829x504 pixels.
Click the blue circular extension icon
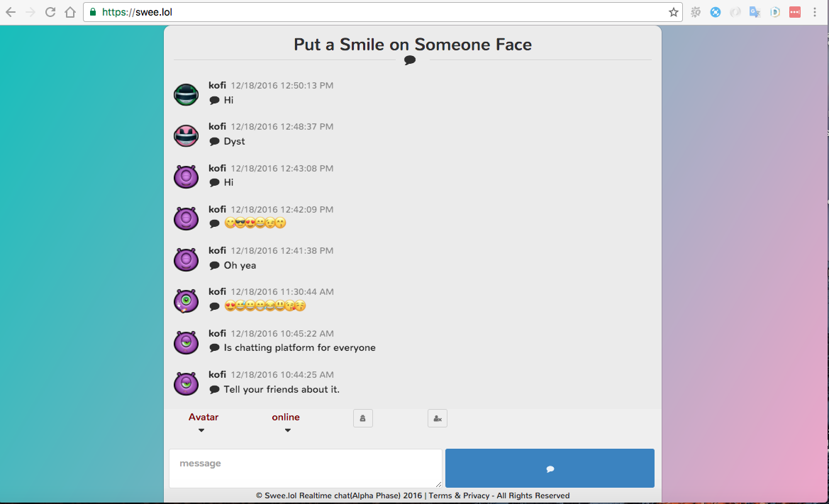click(x=716, y=12)
